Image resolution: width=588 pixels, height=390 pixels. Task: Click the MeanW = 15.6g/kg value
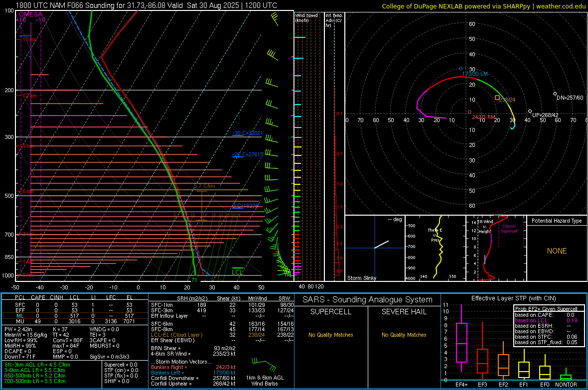pos(26,335)
